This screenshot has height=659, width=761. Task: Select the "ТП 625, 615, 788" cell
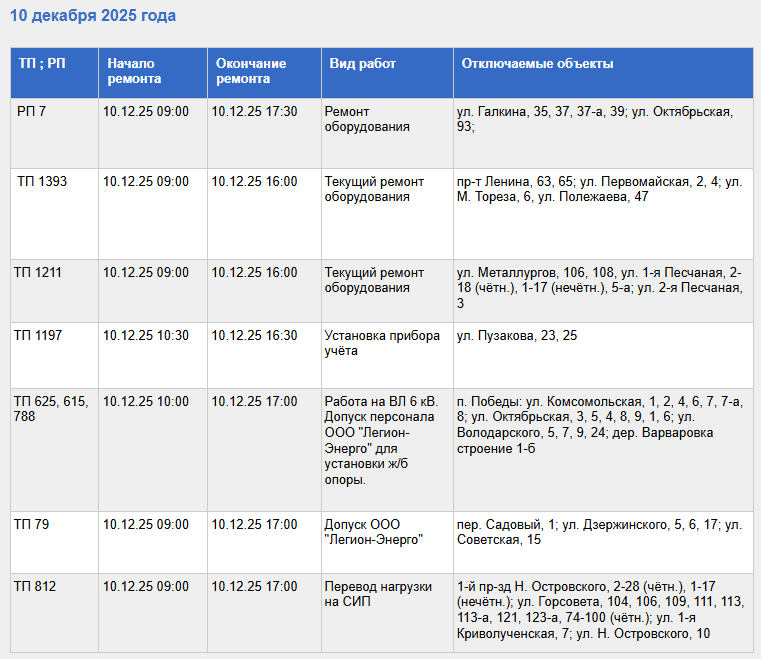coord(52,409)
